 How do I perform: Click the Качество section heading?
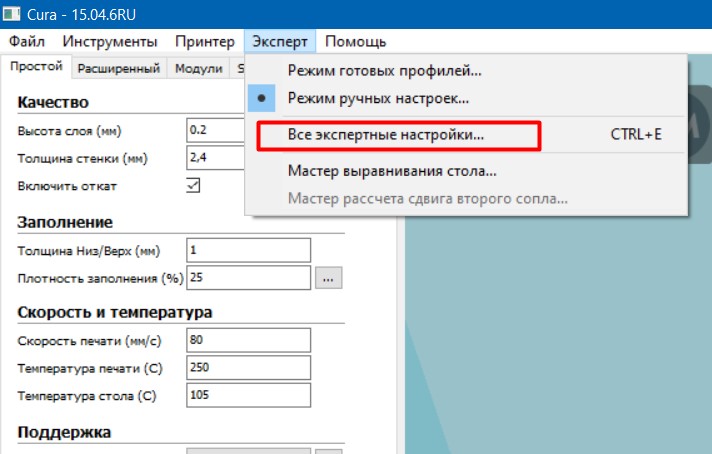tap(53, 102)
